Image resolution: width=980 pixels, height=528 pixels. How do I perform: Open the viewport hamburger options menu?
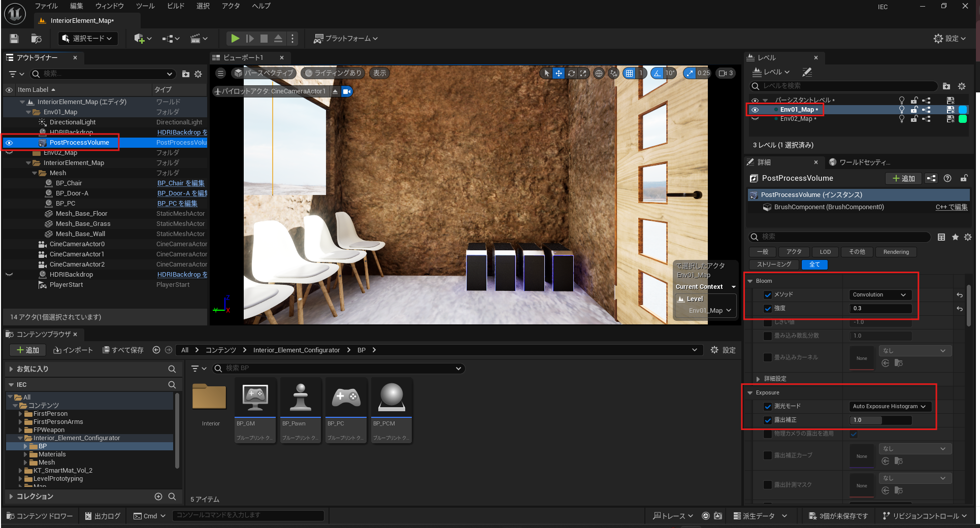pyautogui.click(x=221, y=73)
